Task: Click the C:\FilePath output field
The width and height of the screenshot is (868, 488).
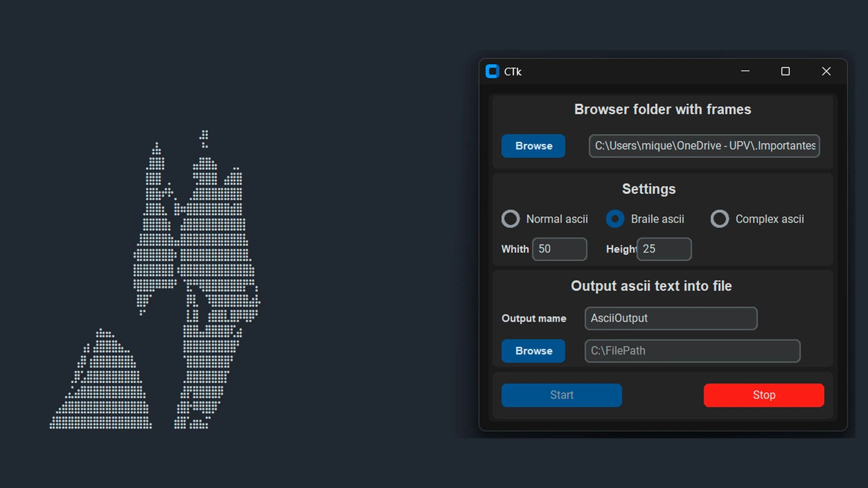Action: click(x=693, y=351)
